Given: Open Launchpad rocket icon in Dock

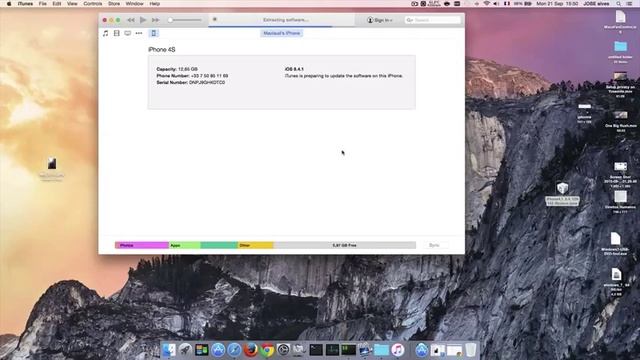Looking at the screenshot, I should [x=185, y=350].
